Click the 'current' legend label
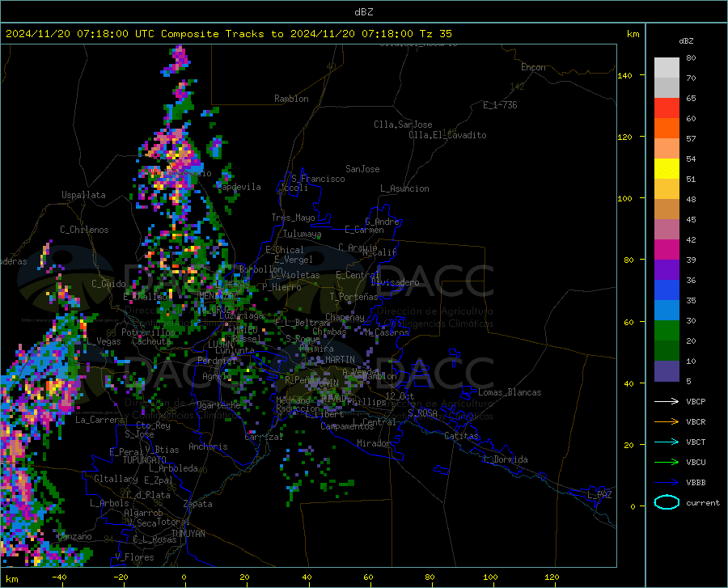Screen dimensions: 728x588 [703, 503]
